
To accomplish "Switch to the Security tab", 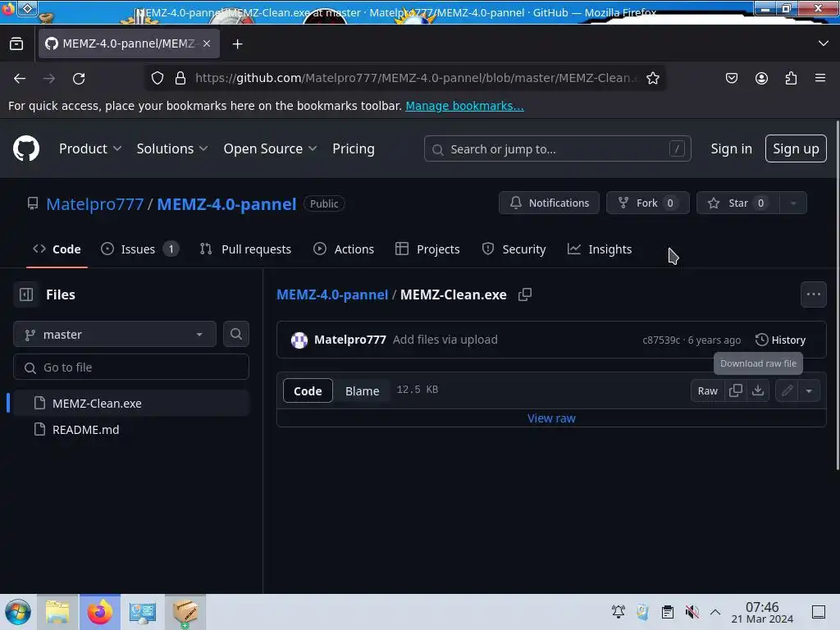I will (x=514, y=249).
